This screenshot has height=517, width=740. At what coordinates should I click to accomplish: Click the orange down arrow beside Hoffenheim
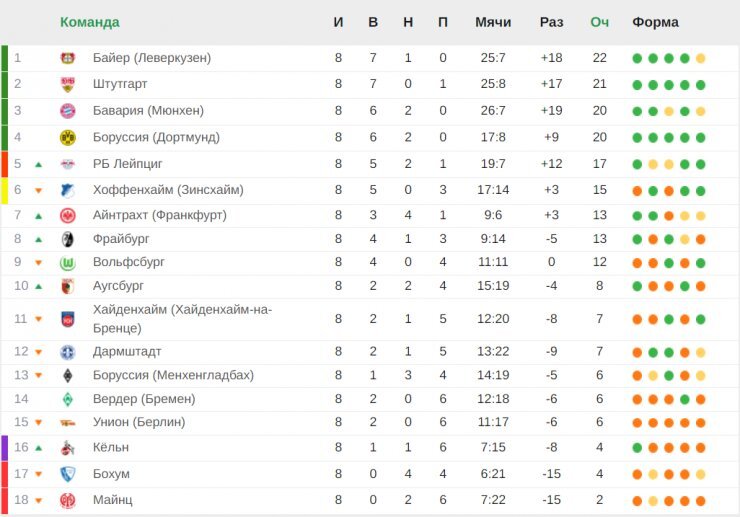39,191
